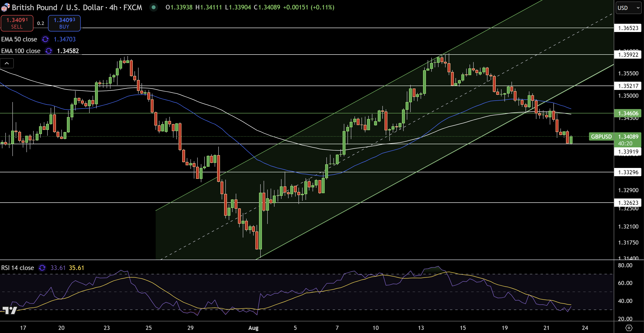644x333 pixels.
Task: Select the EMA 50 close legend
Action: click(19, 39)
